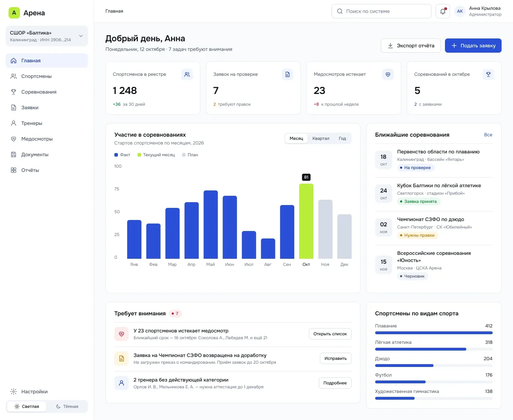Screen dimensions: 513x420
Task: Toggle the Текущий месяц legend series
Action: tap(156, 155)
